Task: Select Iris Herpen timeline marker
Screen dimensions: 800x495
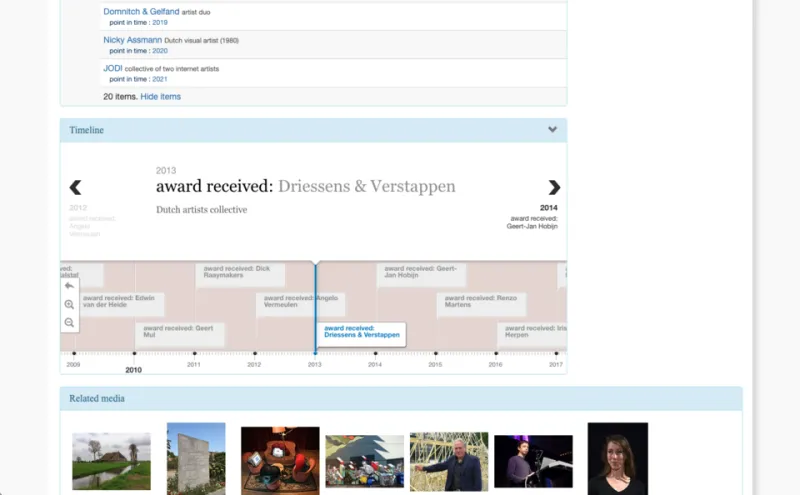Action: pyautogui.click(x=532, y=335)
